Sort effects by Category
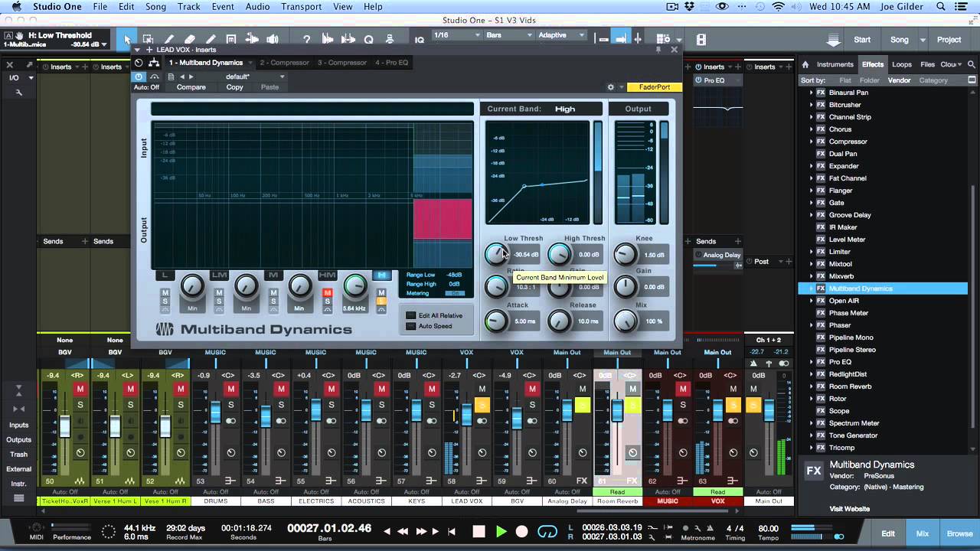 point(933,80)
